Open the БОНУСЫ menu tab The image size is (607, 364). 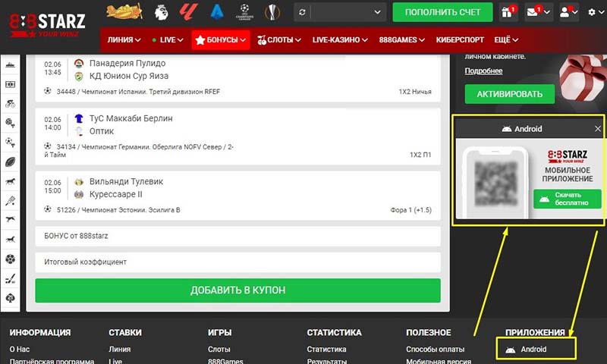[221, 40]
